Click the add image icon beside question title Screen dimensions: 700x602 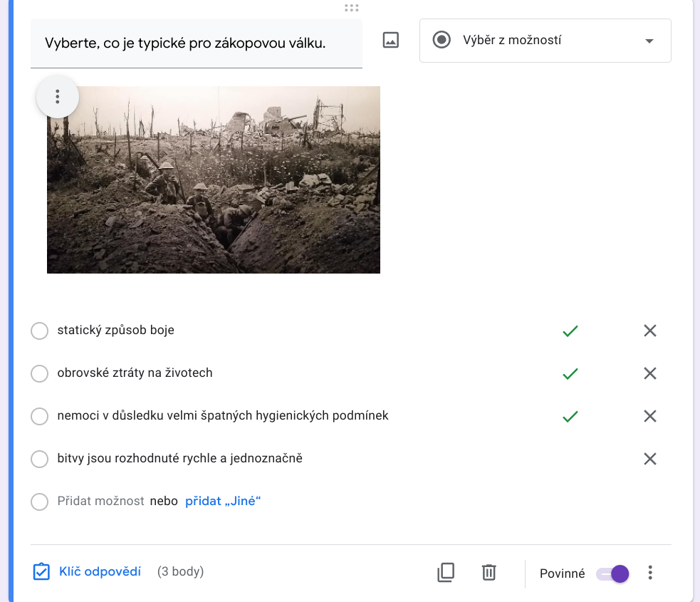[390, 41]
